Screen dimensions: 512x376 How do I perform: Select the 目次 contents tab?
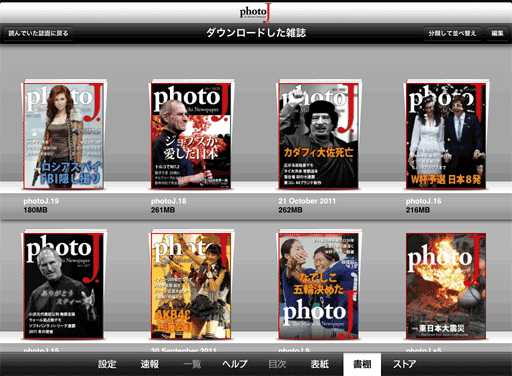[277, 364]
